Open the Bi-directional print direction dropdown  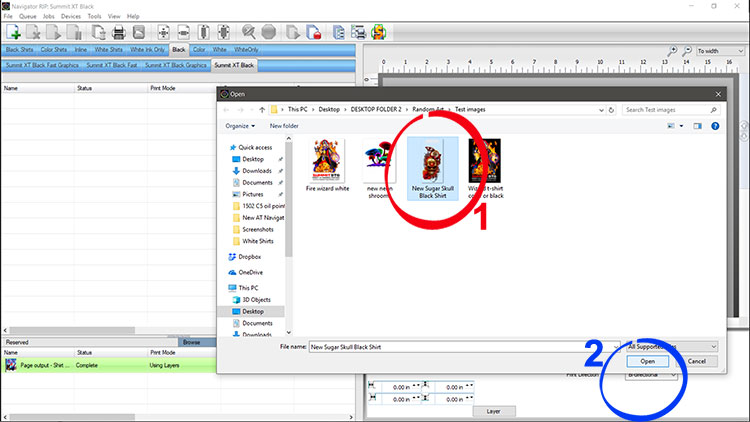pos(652,374)
